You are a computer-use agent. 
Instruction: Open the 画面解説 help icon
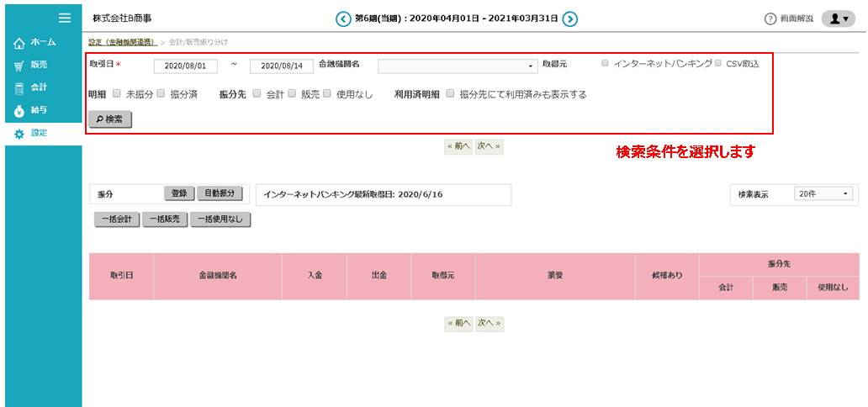pos(770,19)
